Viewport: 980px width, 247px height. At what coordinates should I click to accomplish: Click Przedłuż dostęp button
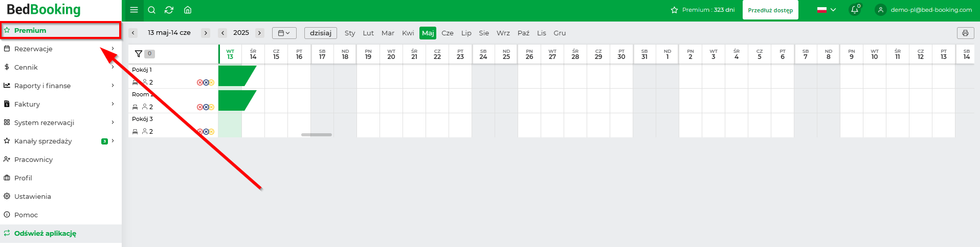click(x=770, y=10)
